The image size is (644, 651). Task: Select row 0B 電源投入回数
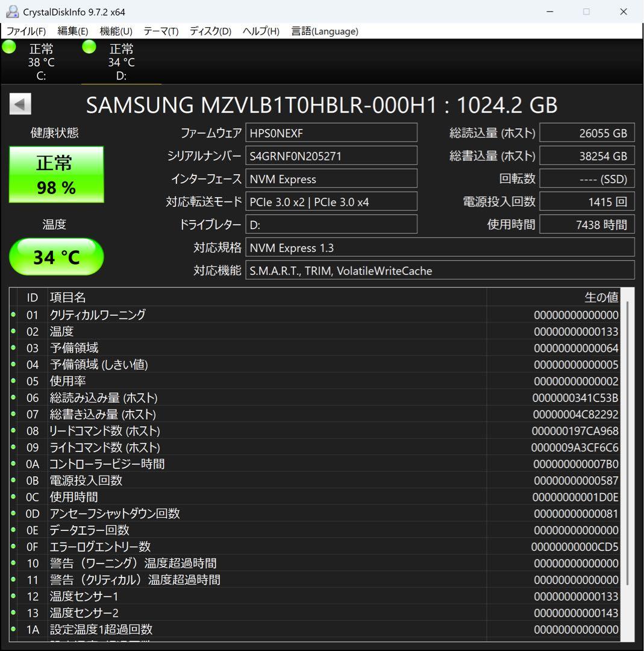[315, 480]
